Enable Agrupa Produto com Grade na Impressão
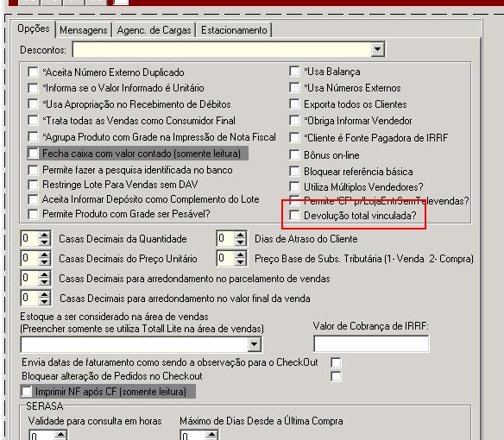Viewport: 504px width, 440px height. 33,137
